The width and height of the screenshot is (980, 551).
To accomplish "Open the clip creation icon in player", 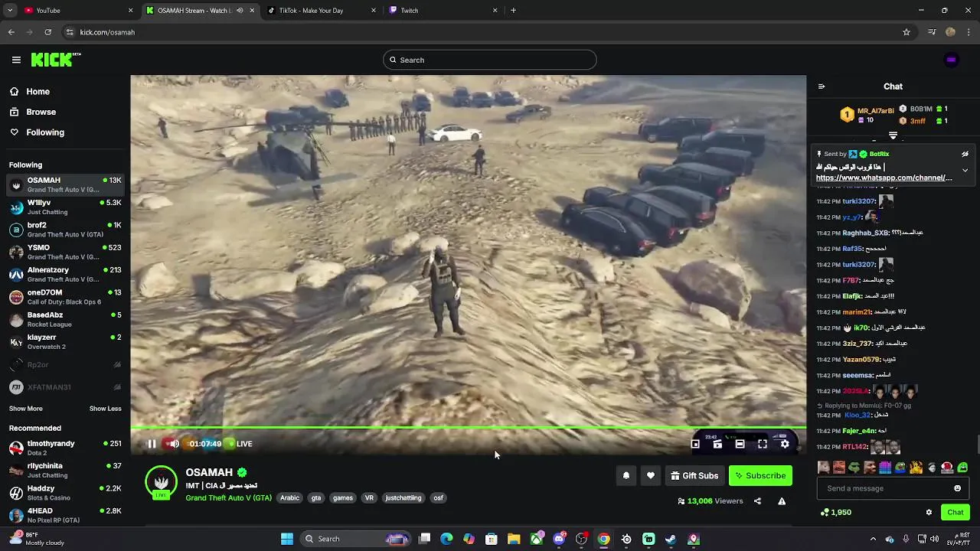I will pyautogui.click(x=717, y=444).
